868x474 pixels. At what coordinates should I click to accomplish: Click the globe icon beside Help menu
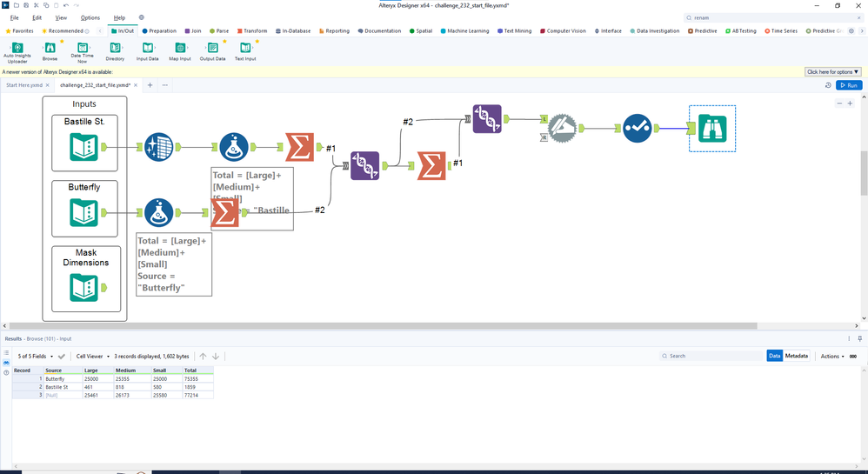point(141,17)
